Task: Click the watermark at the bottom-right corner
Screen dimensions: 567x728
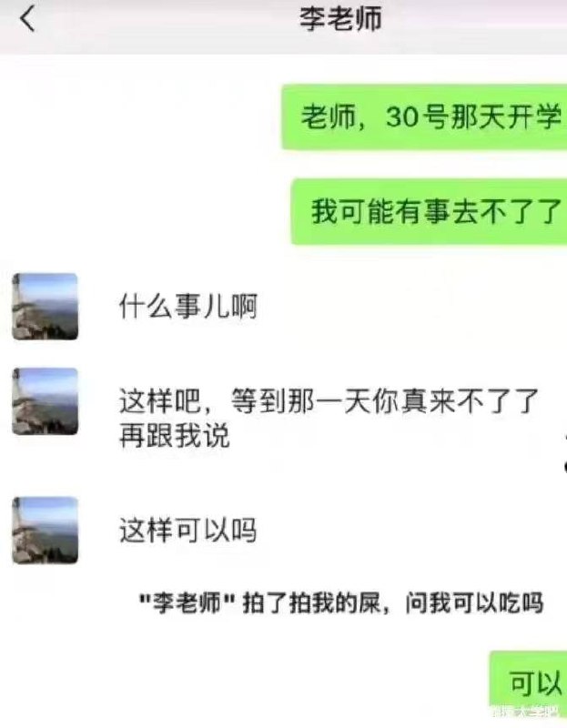Action: tap(526, 711)
